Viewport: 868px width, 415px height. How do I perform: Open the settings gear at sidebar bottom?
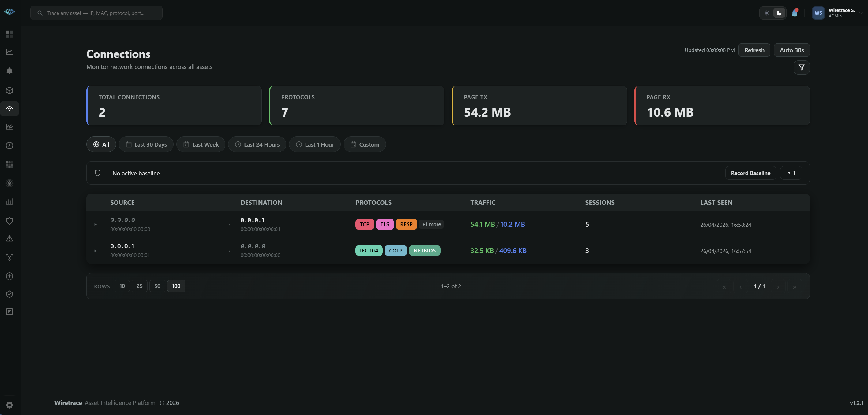(x=9, y=405)
